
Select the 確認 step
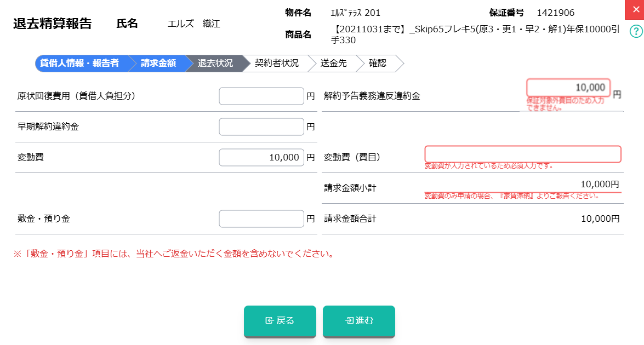click(378, 63)
